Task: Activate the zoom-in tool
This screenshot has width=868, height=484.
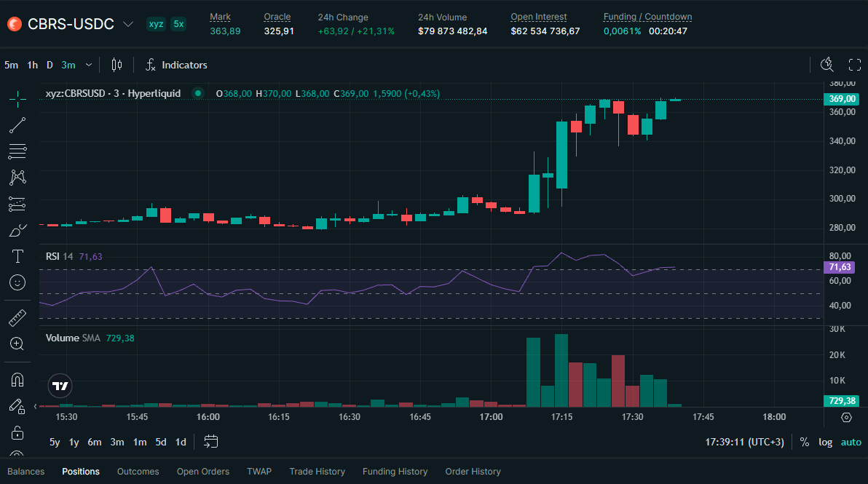Action: tap(17, 344)
